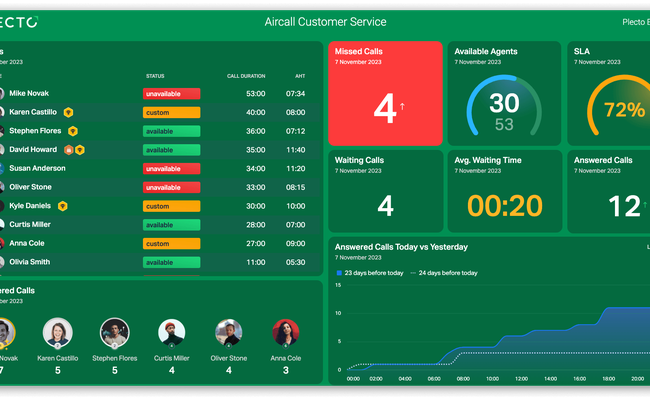The width and height of the screenshot is (650, 400).
Task: Click the Avg. Waiting Time 00:20 value
Action: [504, 206]
